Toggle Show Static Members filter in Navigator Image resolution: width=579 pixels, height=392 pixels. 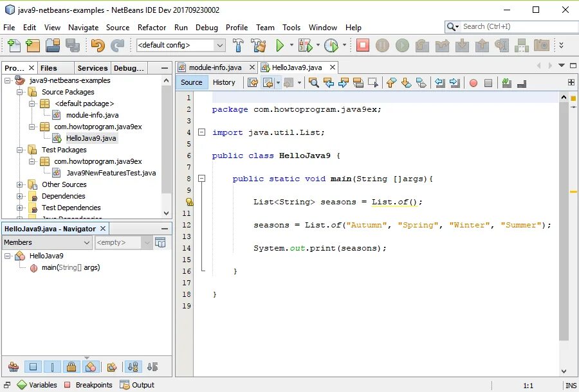pyautogui.click(x=52, y=366)
